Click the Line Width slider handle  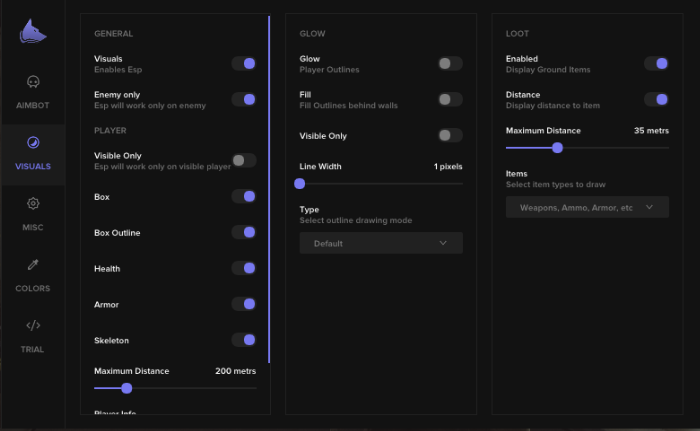[x=299, y=183]
